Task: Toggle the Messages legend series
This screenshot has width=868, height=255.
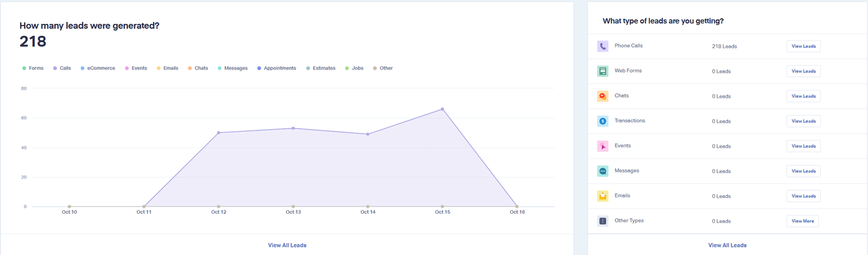Action: pos(232,68)
